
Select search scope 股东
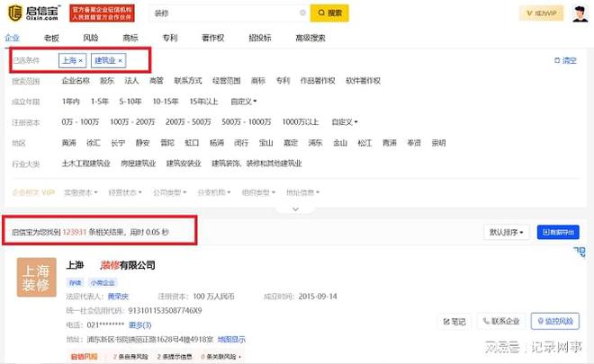[107, 81]
